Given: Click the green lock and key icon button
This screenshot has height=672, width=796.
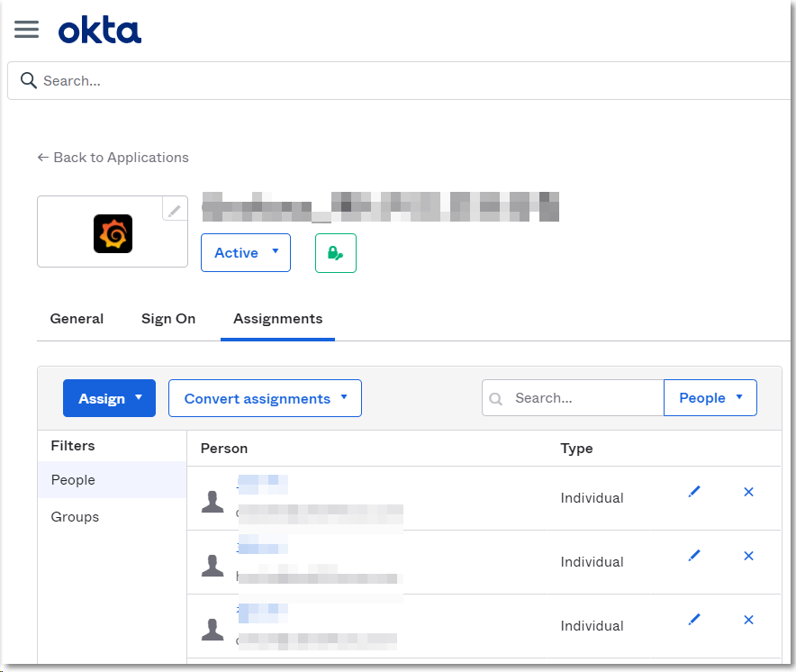Looking at the screenshot, I should pos(336,253).
